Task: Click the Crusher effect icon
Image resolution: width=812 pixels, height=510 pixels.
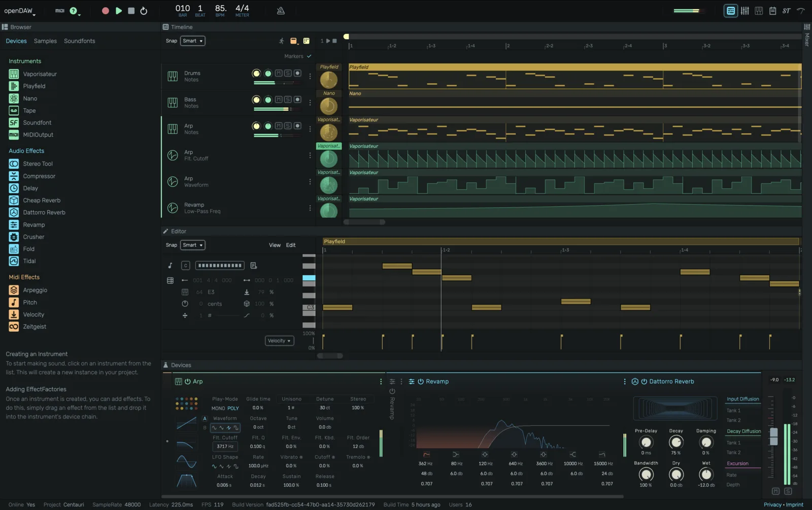Action: 14,237
